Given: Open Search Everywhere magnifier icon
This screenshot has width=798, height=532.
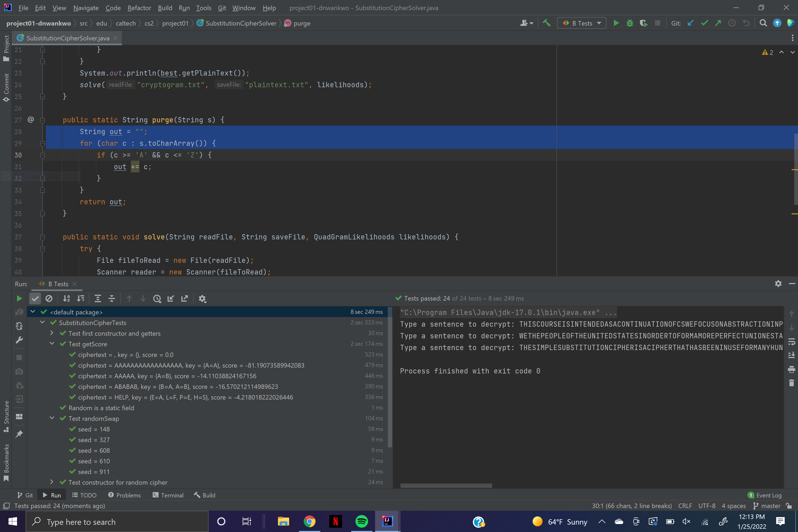Looking at the screenshot, I should [x=763, y=23].
